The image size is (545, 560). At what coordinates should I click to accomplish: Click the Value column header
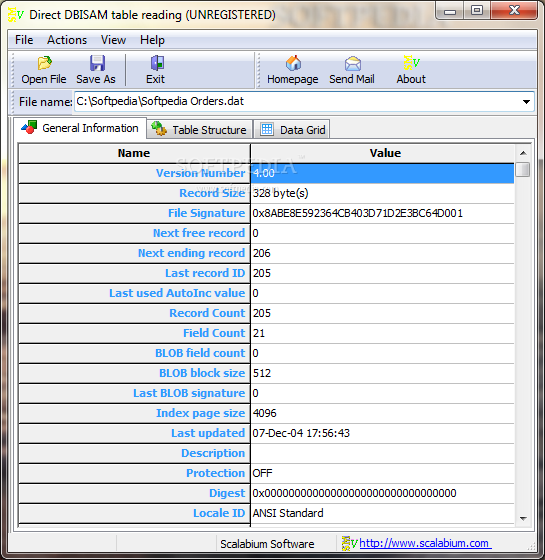[382, 153]
